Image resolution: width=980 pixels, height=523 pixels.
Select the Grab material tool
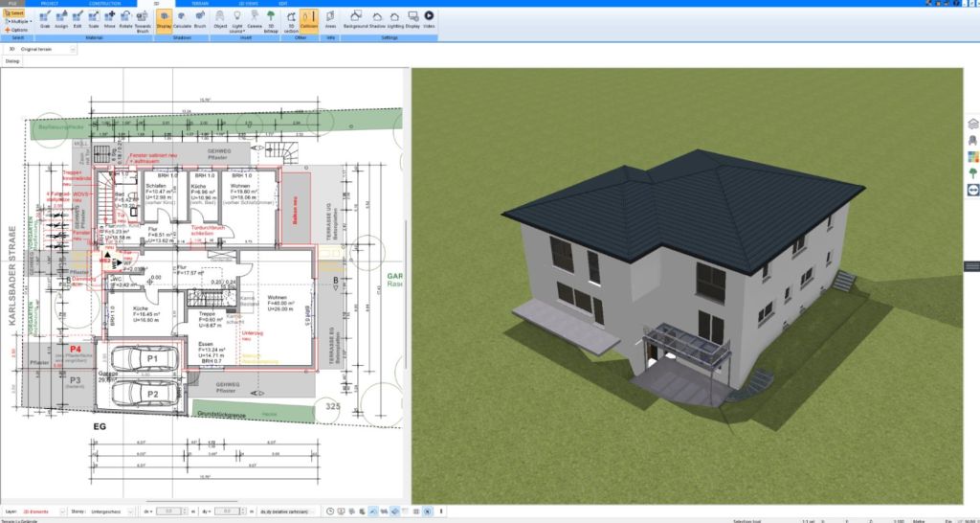pyautogui.click(x=45, y=19)
